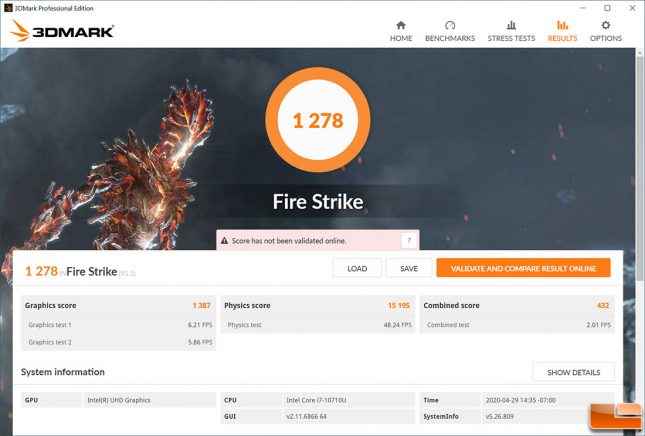Show system information details
The width and height of the screenshot is (645, 436).
(573, 372)
